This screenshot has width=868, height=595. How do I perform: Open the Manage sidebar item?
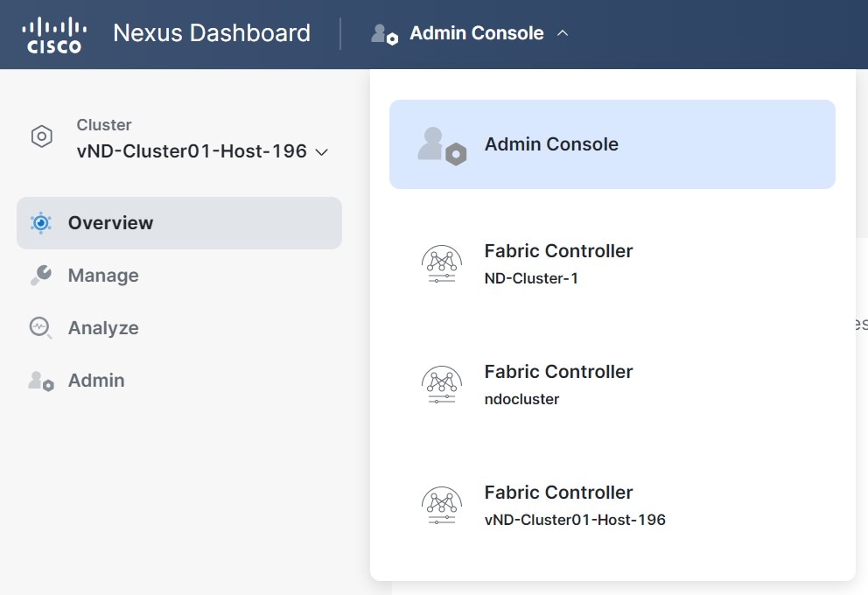(x=179, y=276)
